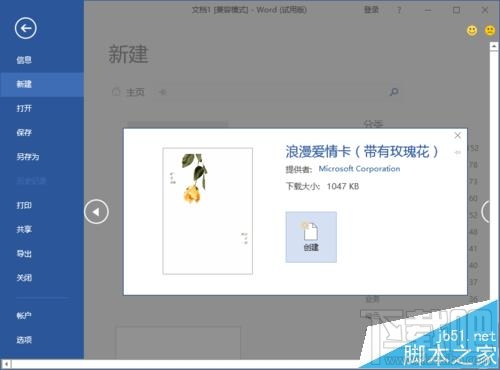Click the sad smiley feedback icon
This screenshot has height=370, width=500.
click(x=490, y=31)
